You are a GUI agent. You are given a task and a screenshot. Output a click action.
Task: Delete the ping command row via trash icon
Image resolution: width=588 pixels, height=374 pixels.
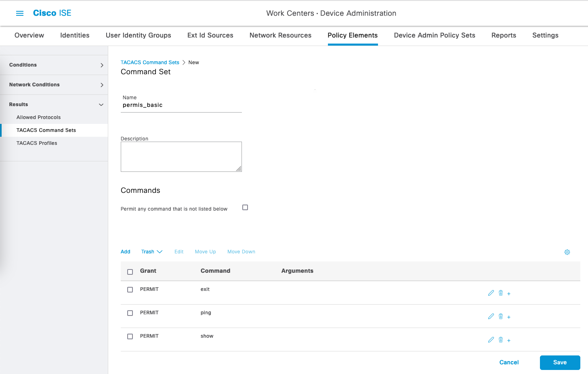501,317
